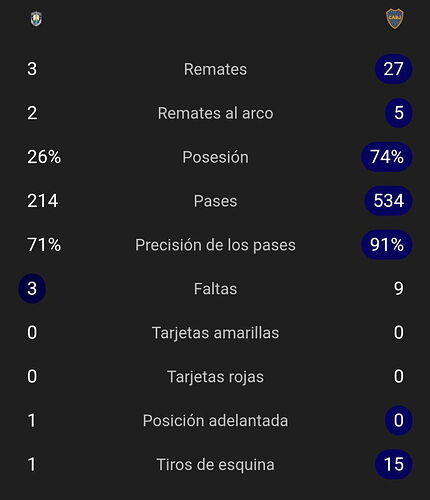Click the home team crest icon
Screen dimensions: 430x500
coord(36,19)
